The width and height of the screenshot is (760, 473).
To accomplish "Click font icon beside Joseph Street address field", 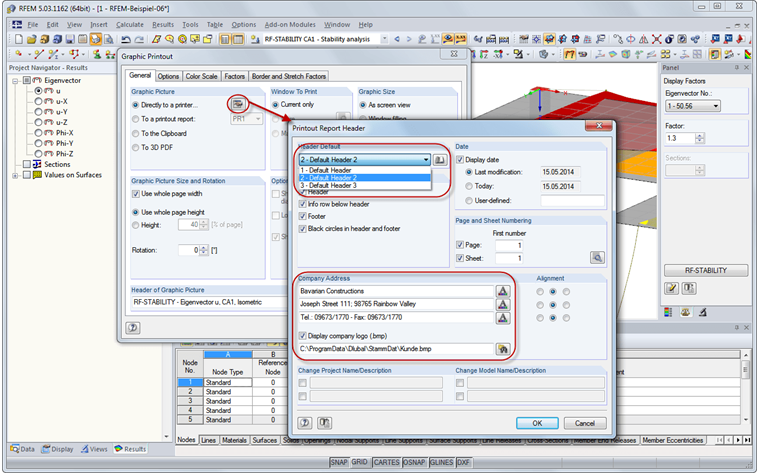I will click(x=503, y=304).
